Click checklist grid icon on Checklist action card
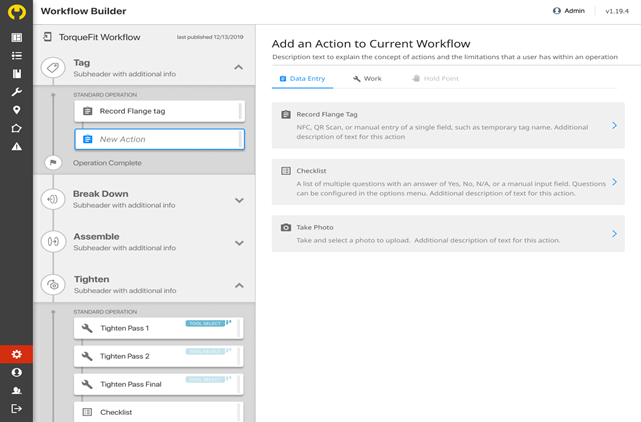This screenshot has height=422, width=641. pyautogui.click(x=286, y=171)
